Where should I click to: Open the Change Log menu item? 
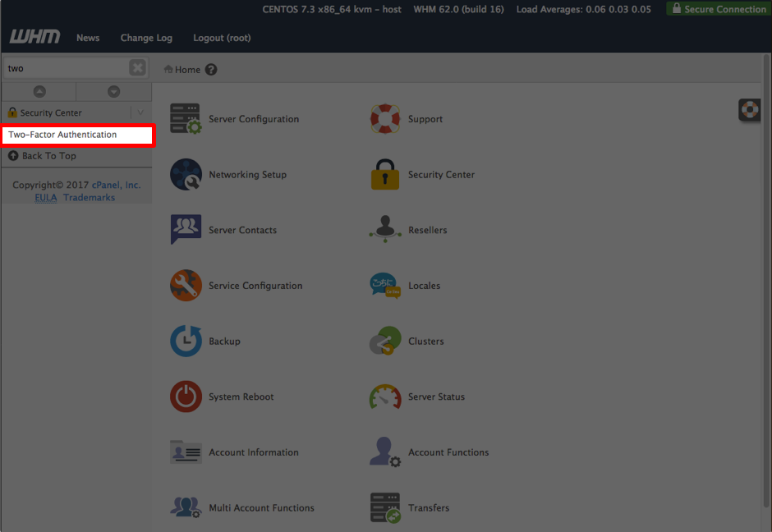[146, 38]
